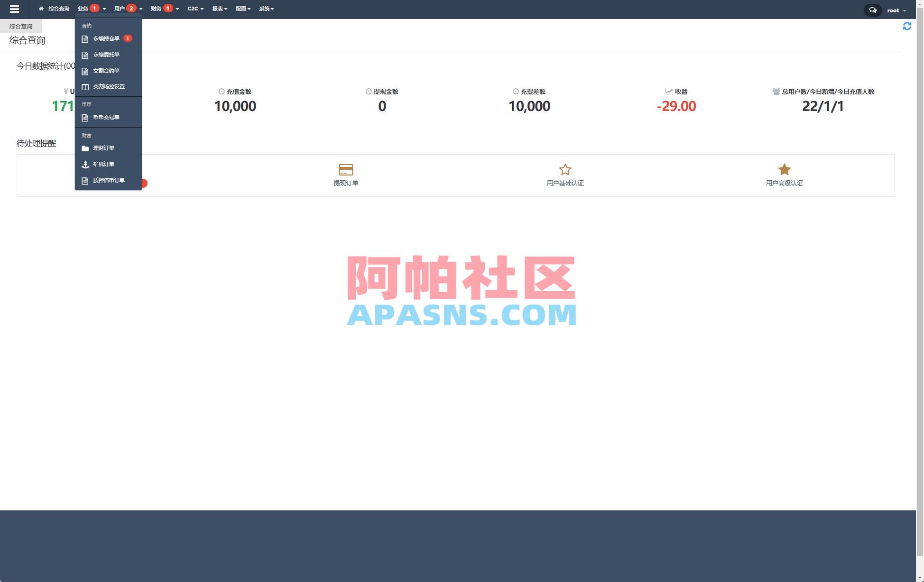924x582 pixels.
Task: Click the anchor icon beside 矿机订单
Action: (x=85, y=164)
